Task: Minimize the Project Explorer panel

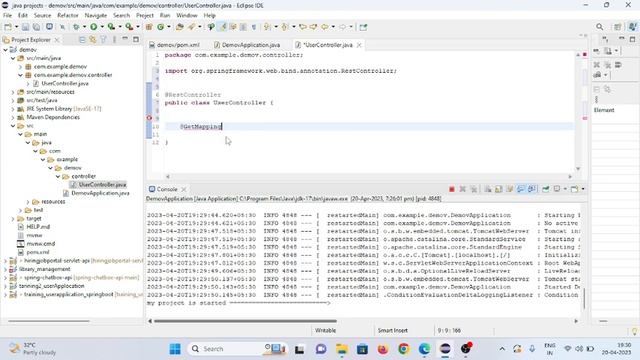Action: click(x=125, y=39)
